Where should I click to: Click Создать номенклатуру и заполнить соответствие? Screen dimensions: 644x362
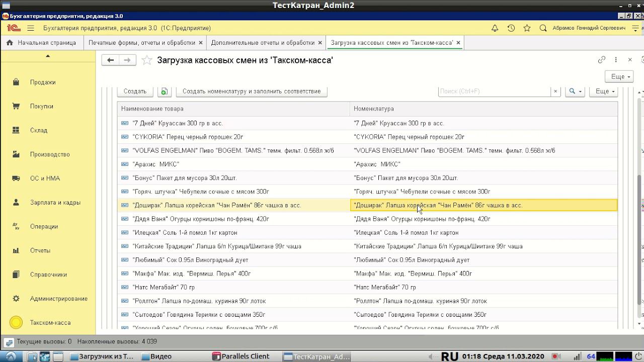coord(252,92)
